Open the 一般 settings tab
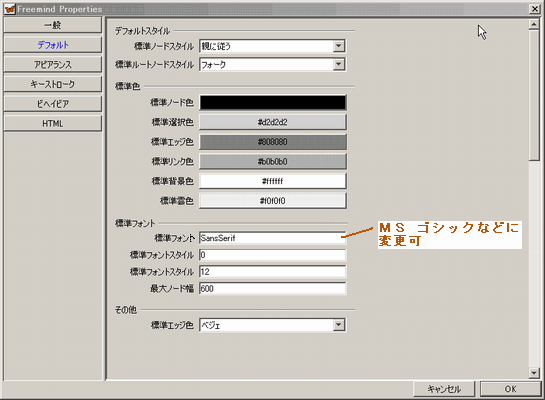 click(x=52, y=25)
